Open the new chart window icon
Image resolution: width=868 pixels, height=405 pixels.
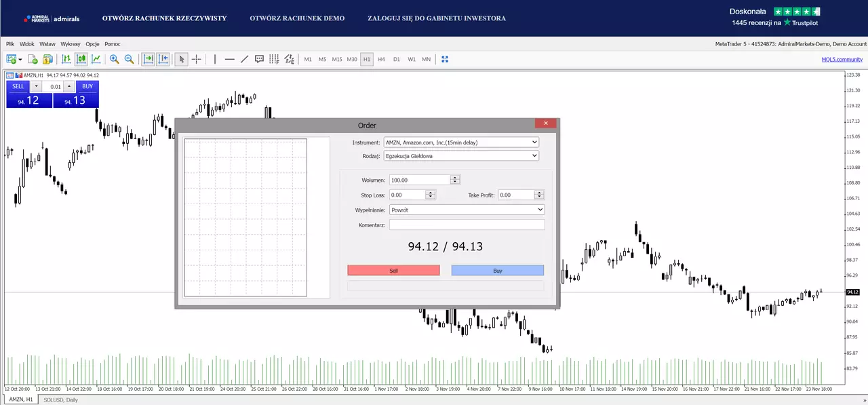tap(11, 59)
